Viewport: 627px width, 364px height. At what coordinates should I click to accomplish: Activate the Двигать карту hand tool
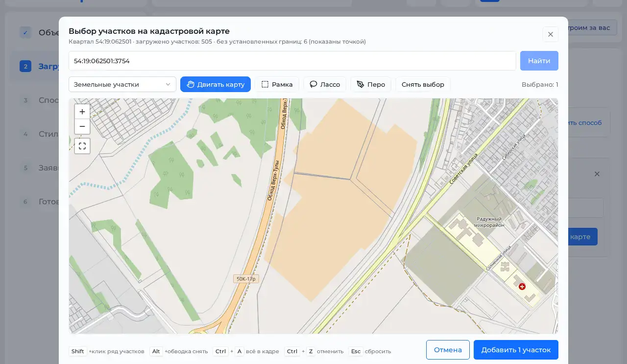point(216,84)
